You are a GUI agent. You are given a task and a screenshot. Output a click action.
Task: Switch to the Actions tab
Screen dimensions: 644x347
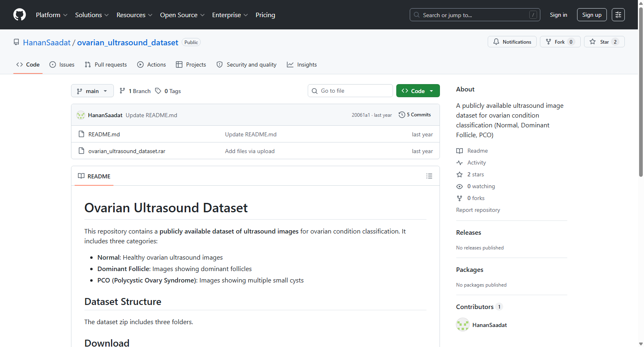(x=151, y=65)
